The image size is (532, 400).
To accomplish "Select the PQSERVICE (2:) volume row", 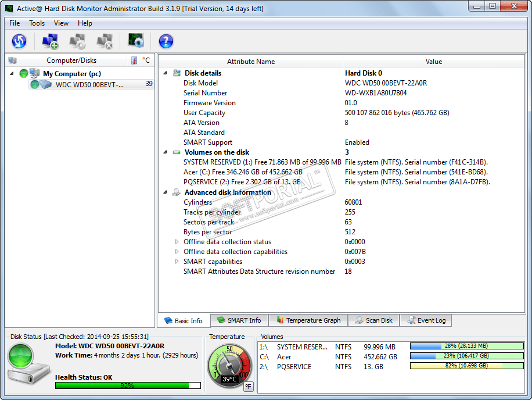I will coord(342,182).
